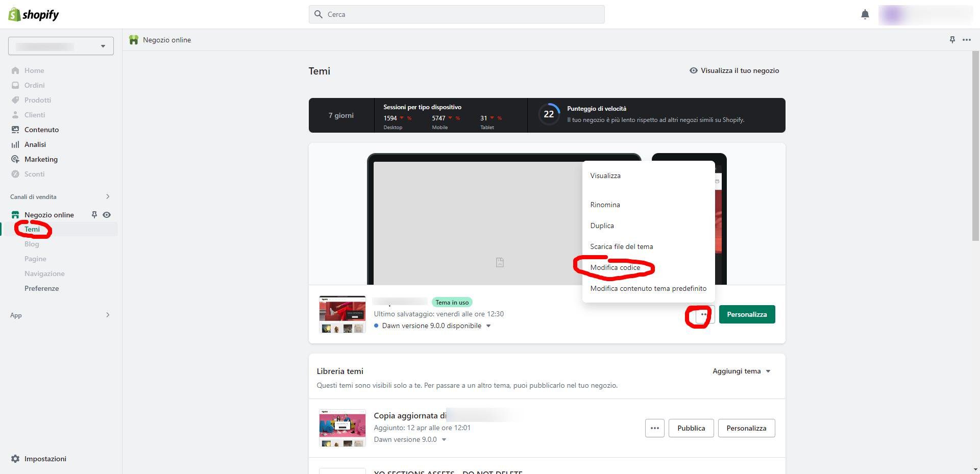Click the Prodotti tag icon
This screenshot has height=474, width=980.
[x=16, y=100]
